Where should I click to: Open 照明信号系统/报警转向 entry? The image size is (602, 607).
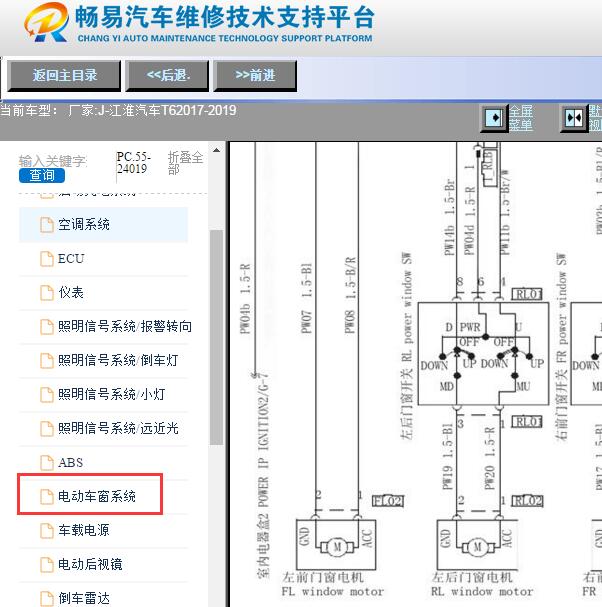pyautogui.click(x=125, y=326)
